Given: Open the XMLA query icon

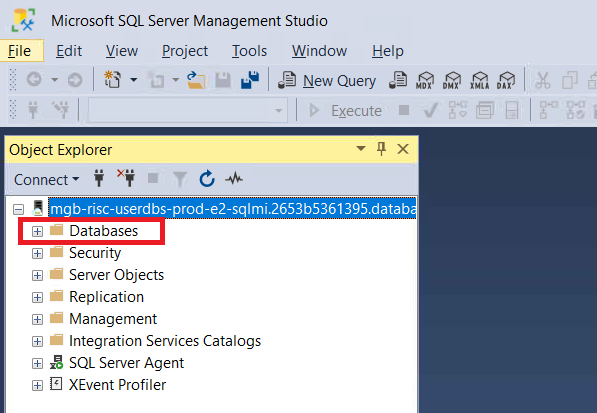Looking at the screenshot, I should (x=479, y=80).
